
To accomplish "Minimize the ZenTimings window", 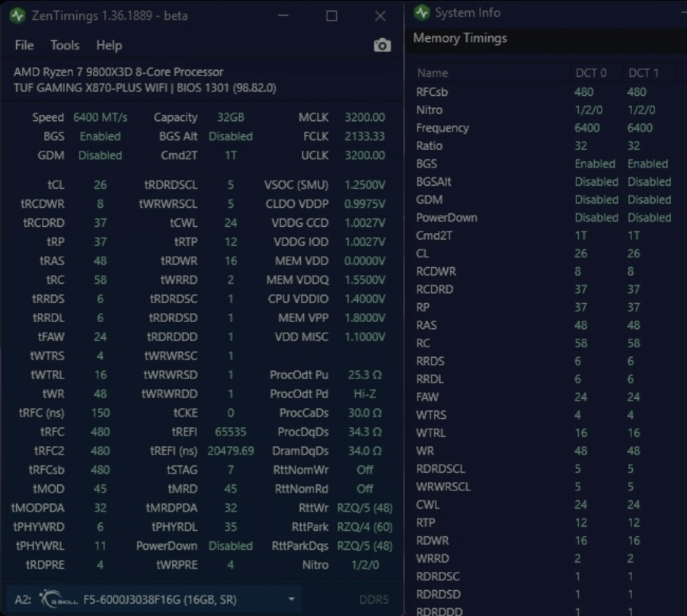I will (x=283, y=16).
